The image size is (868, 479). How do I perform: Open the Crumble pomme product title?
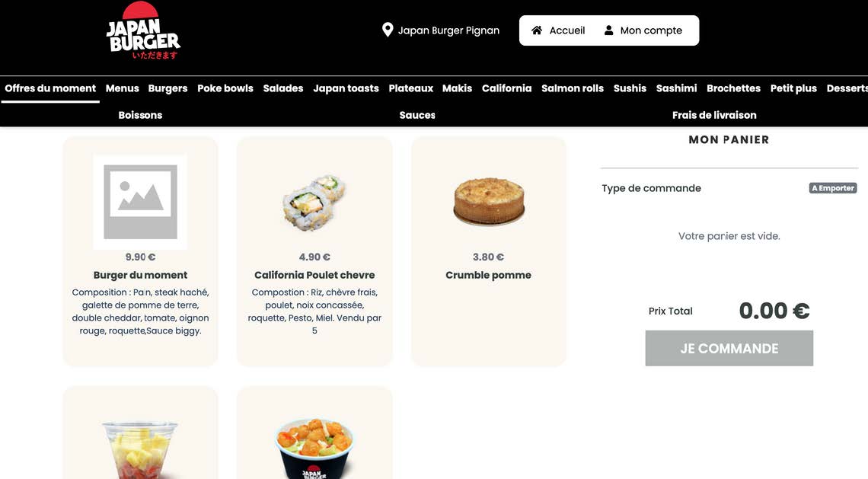[488, 275]
